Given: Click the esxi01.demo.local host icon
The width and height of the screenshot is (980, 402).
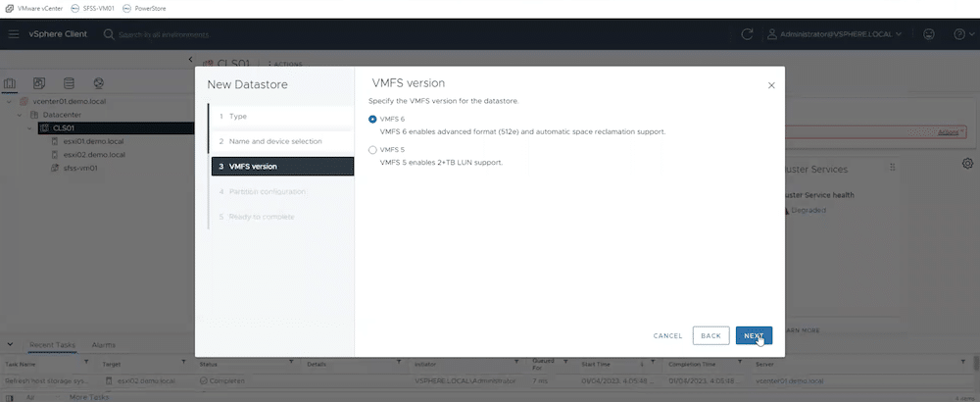Looking at the screenshot, I should [x=55, y=141].
